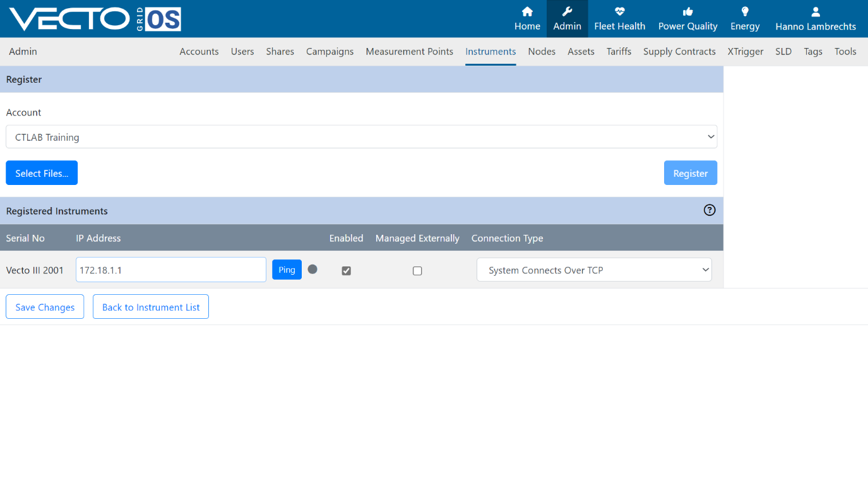Go to the Tariffs tab
This screenshot has width=868, height=488.
pos(619,52)
